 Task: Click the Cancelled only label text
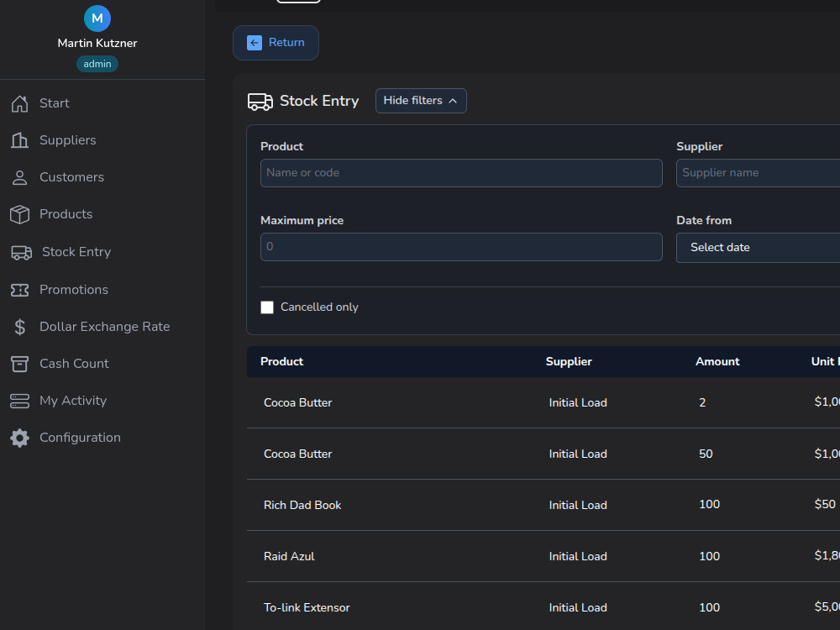point(319,307)
